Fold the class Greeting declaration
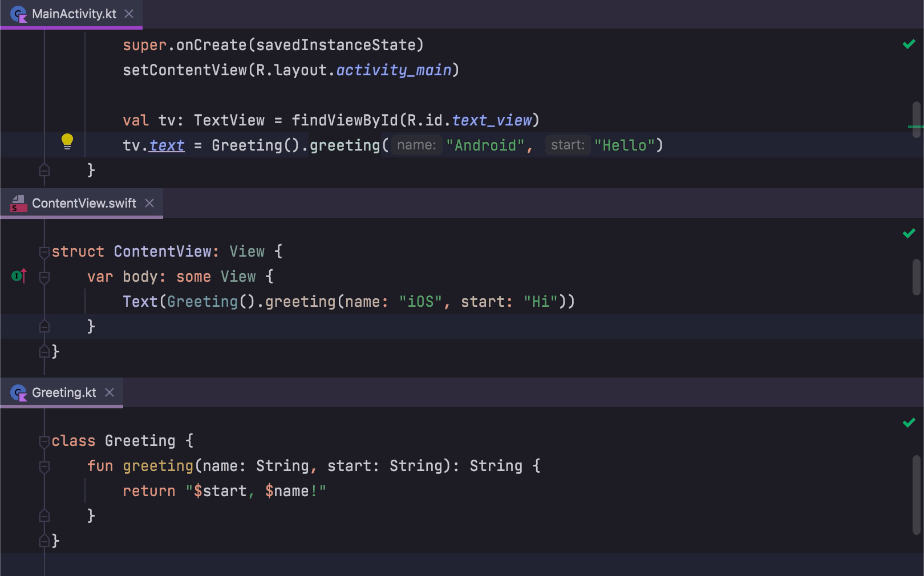924x576 pixels. (x=44, y=441)
